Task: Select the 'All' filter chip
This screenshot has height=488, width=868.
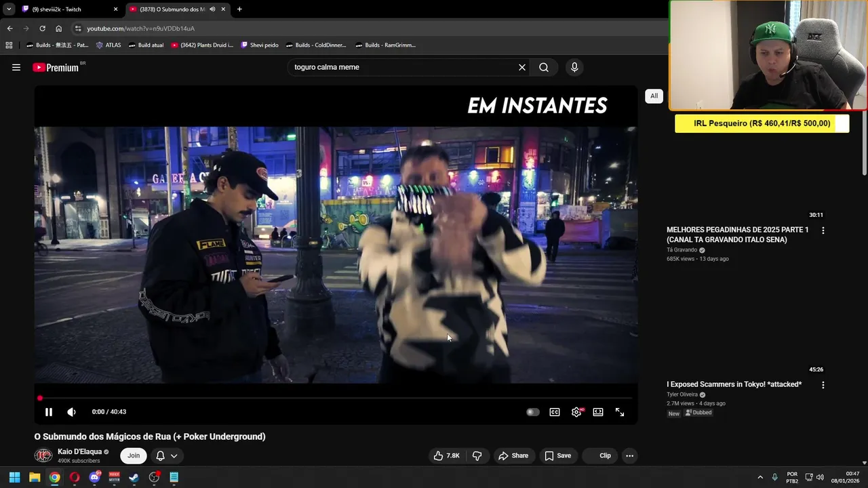Action: (x=654, y=96)
